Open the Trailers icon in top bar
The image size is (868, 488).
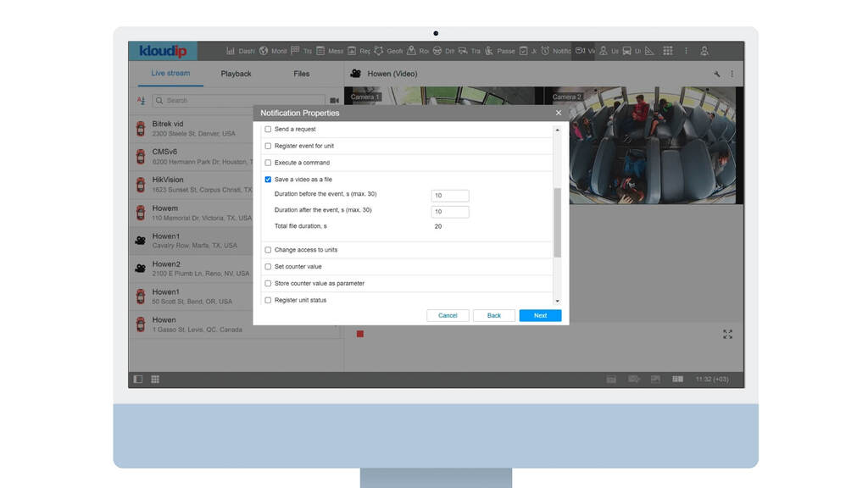(x=463, y=51)
